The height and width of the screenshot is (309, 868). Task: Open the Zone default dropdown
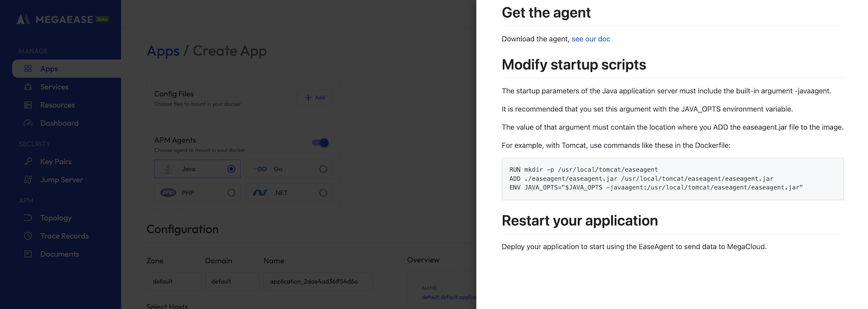(174, 281)
